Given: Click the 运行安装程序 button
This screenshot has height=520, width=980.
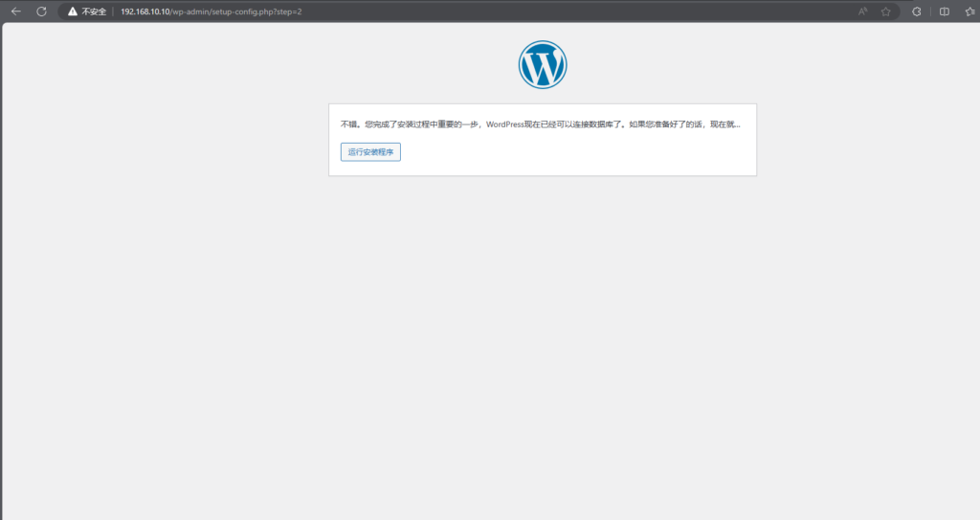Looking at the screenshot, I should (x=370, y=152).
